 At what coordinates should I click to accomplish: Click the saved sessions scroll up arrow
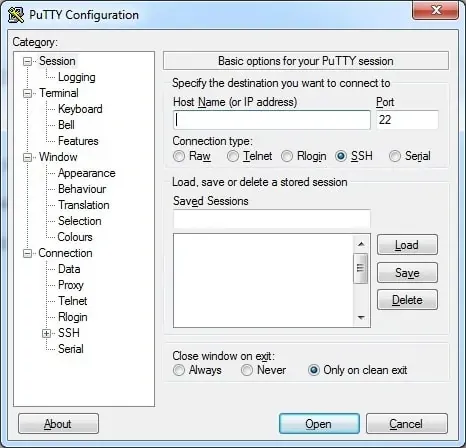click(x=361, y=244)
